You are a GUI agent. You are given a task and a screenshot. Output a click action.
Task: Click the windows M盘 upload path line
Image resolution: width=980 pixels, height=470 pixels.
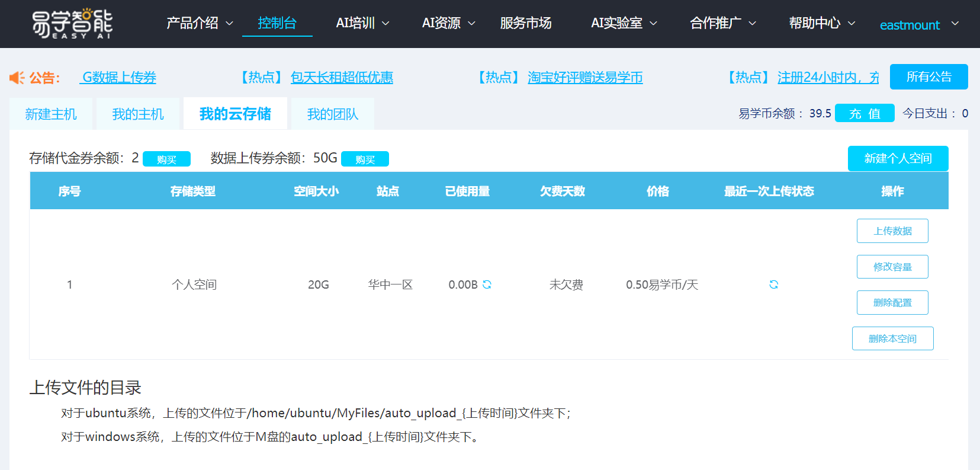[x=270, y=437]
